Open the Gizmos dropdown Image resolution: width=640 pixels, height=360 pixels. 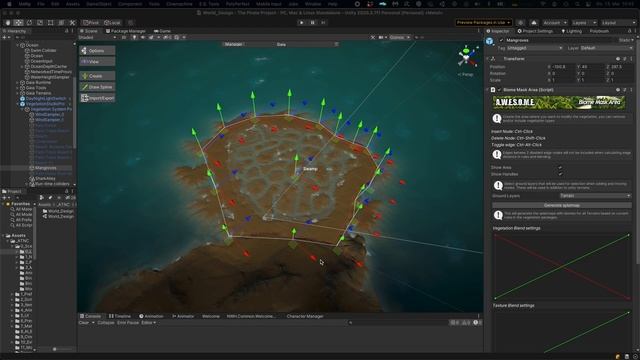399,37
